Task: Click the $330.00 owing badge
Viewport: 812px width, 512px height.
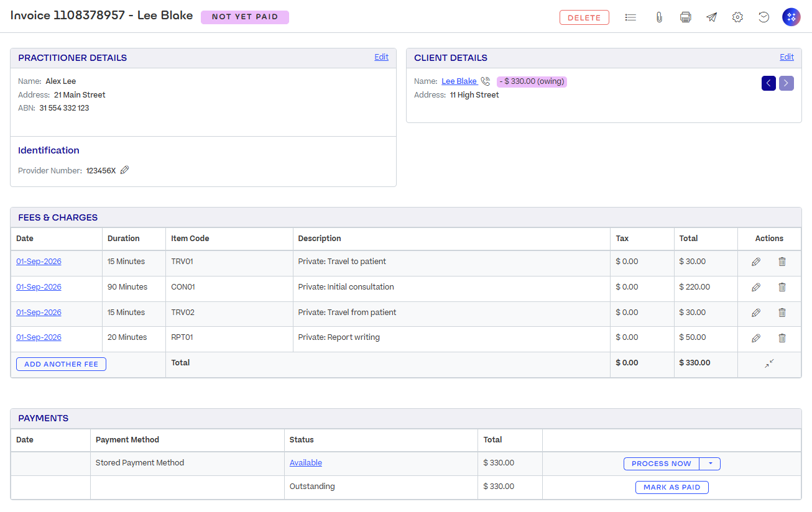Action: 532,81
